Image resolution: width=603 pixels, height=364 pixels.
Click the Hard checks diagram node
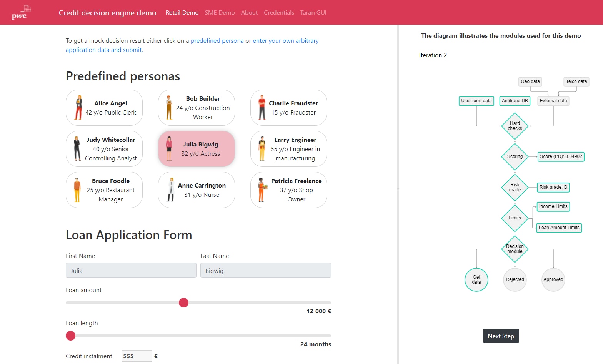tap(515, 126)
